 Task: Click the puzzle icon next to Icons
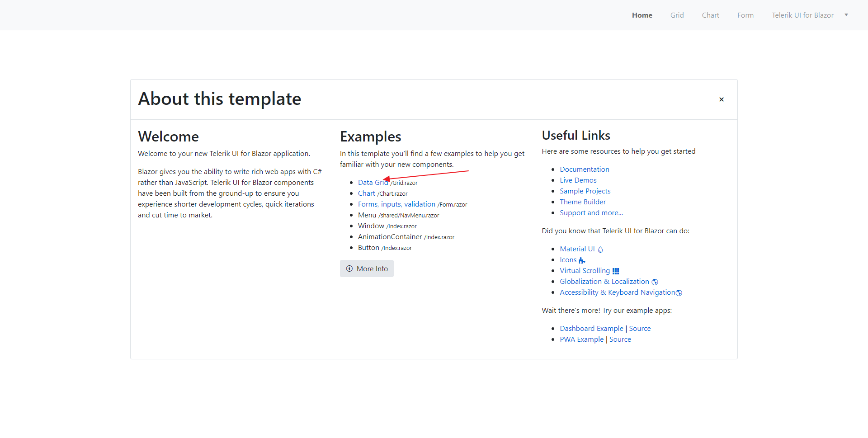coord(582,260)
